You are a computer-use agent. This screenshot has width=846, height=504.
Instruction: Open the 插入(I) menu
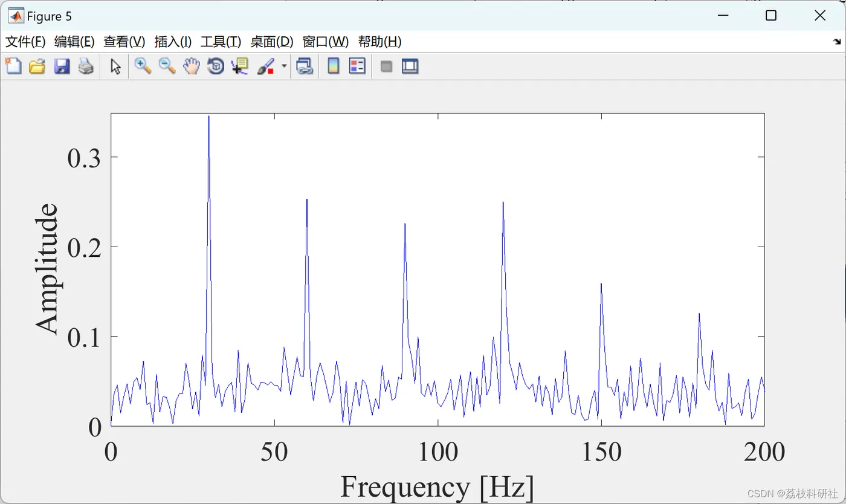[x=173, y=42]
